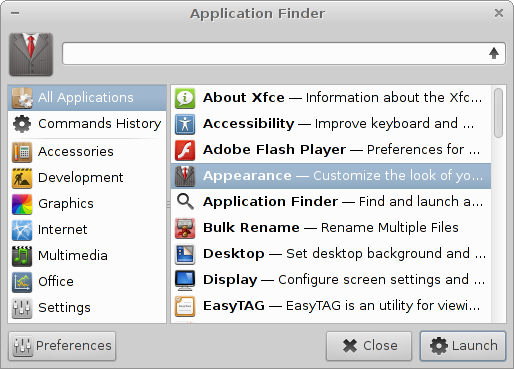Viewport: 514px width, 369px height.
Task: Focus the search text field
Action: click(x=275, y=53)
